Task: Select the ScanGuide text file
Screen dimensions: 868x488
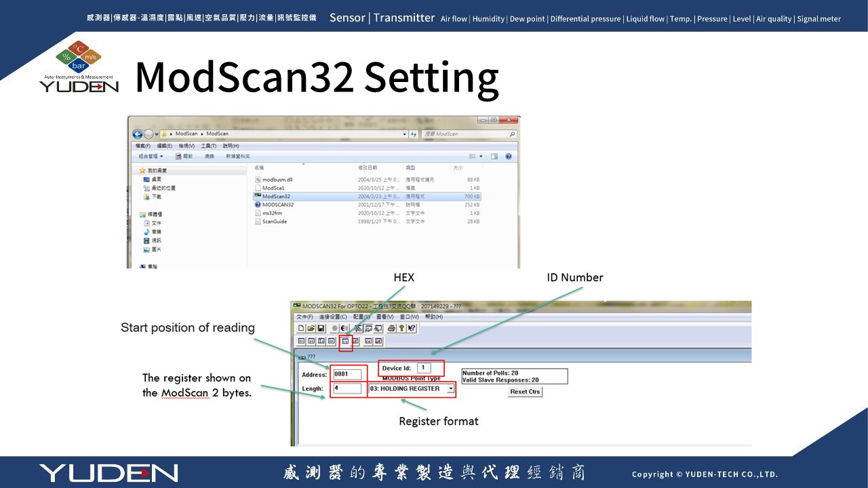Action: click(366, 221)
